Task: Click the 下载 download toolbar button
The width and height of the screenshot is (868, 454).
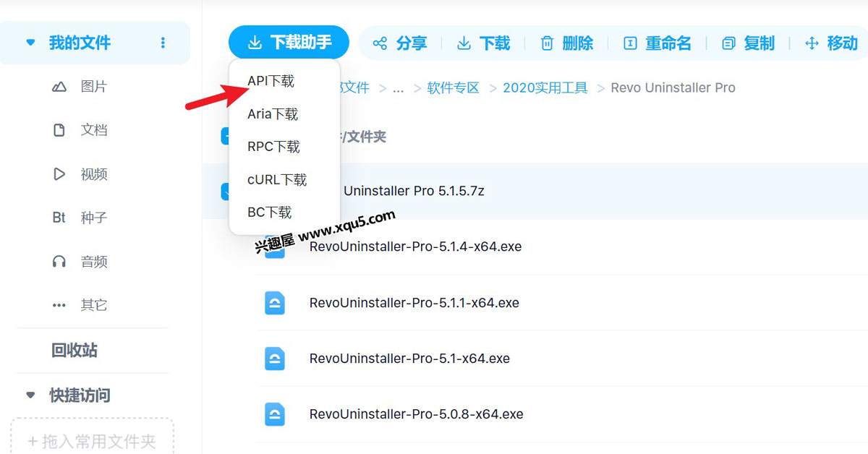Action: point(483,43)
